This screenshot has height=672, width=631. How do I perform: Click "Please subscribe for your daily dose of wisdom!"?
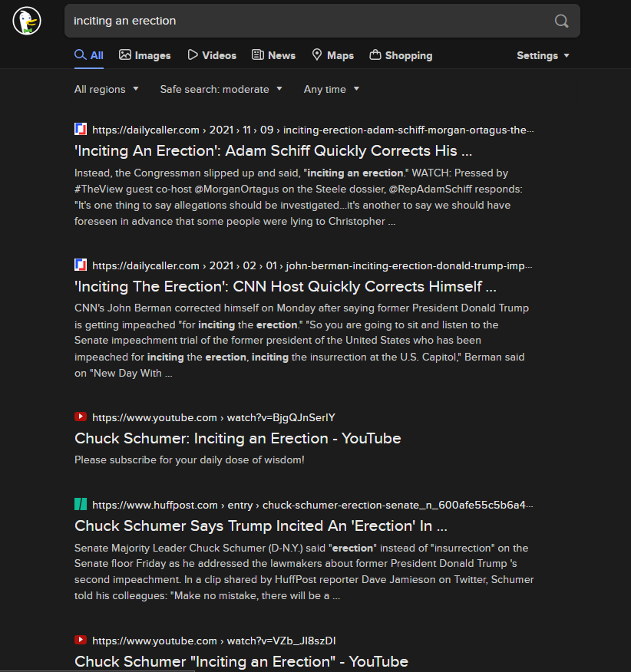189,460
